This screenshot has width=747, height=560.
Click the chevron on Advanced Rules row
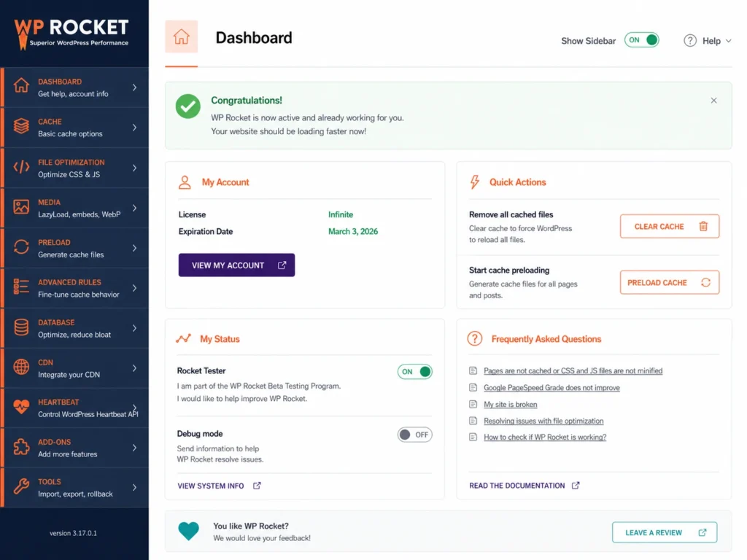coord(135,287)
